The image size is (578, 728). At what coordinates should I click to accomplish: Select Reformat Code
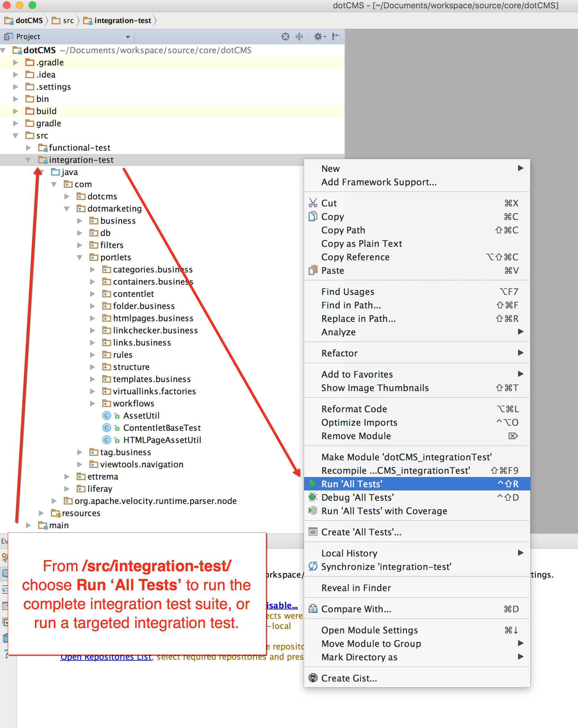click(417, 409)
